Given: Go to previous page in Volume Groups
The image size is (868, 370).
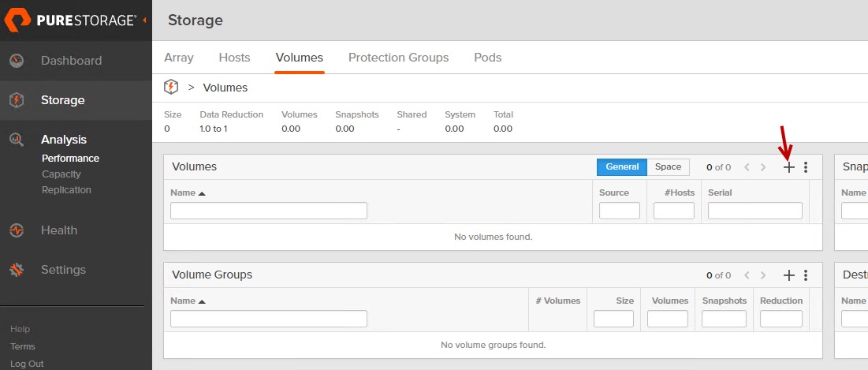Looking at the screenshot, I should 747,275.
